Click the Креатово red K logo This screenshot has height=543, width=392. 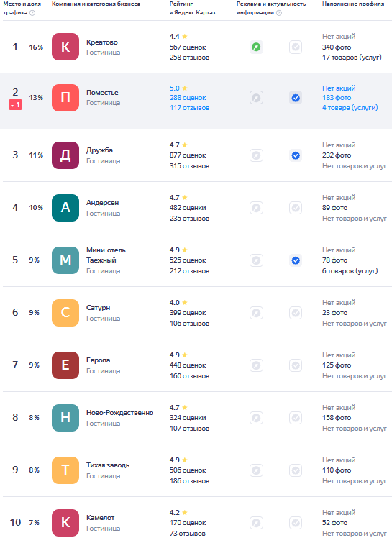click(65, 47)
